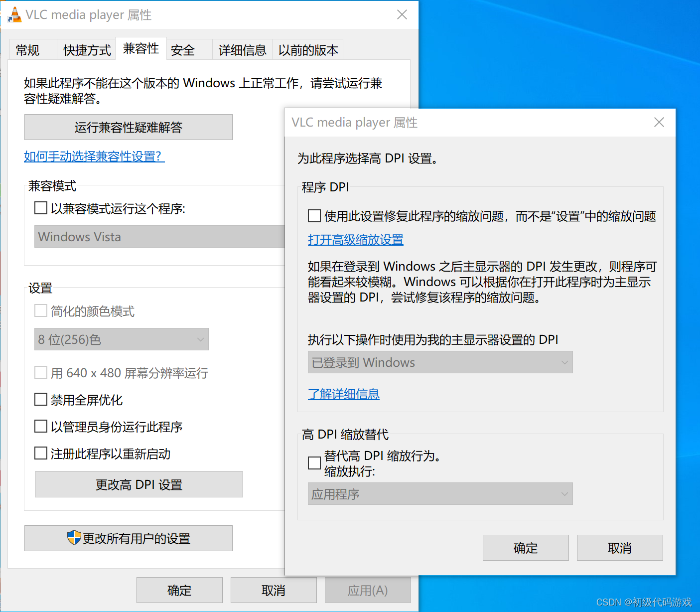Viewport: 700px width, 612px height.
Task: Switch to the 常规 tab
Action: tap(33, 50)
